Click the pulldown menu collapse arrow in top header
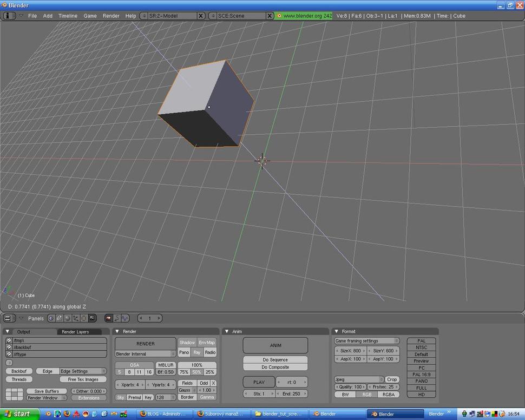Screen dimensions: 525x420 point(21,15)
